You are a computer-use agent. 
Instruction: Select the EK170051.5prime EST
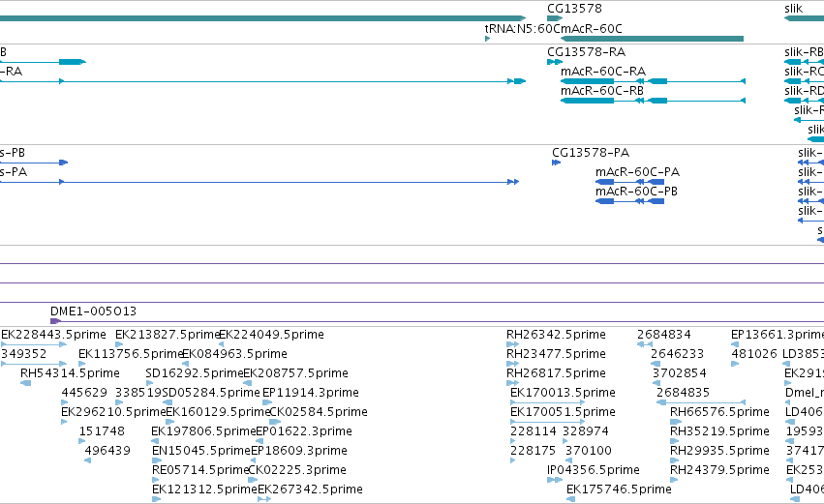(563, 412)
